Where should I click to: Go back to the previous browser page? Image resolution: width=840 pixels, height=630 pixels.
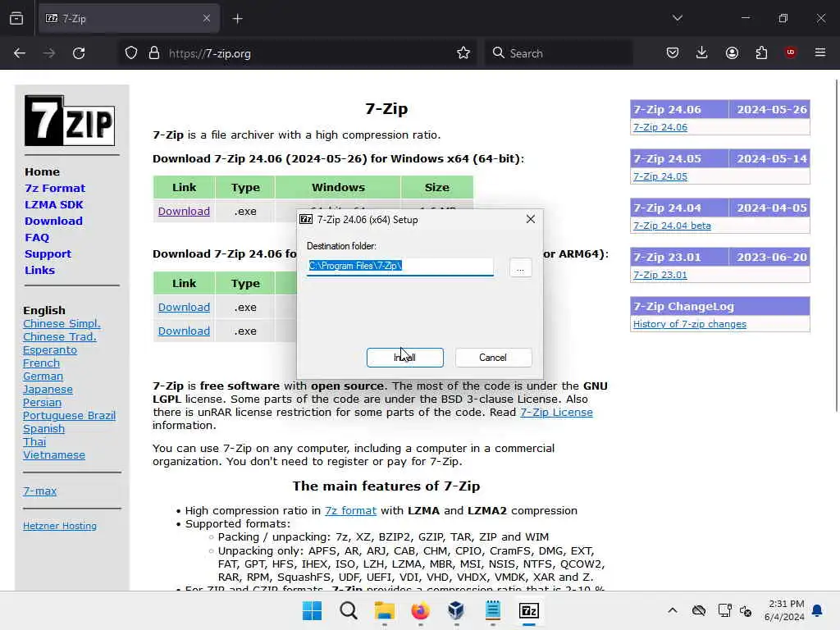pyautogui.click(x=20, y=53)
